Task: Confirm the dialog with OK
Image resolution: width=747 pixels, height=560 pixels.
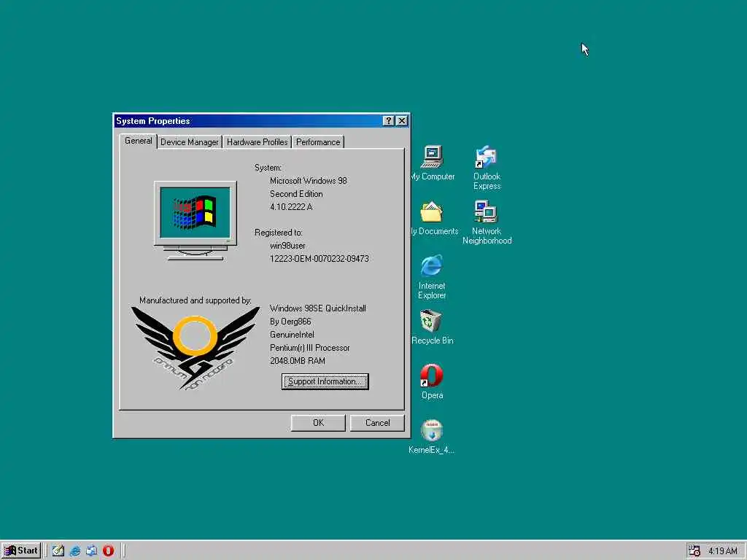Action: (x=318, y=423)
